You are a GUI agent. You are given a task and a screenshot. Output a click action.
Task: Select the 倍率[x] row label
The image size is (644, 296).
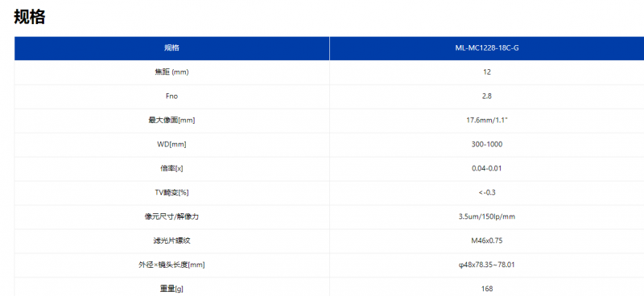tap(171, 169)
